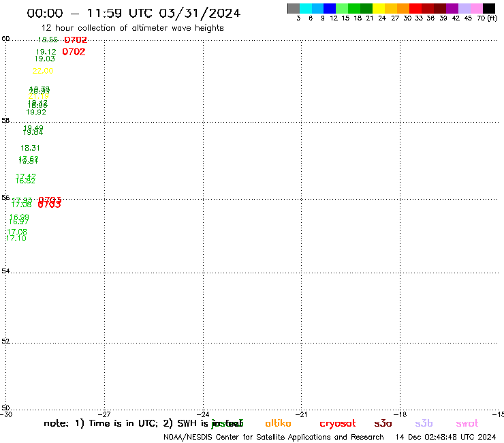This screenshot has width=504, height=443.
Task: Click the lavender swatch in the color scale
Action: [464, 8]
